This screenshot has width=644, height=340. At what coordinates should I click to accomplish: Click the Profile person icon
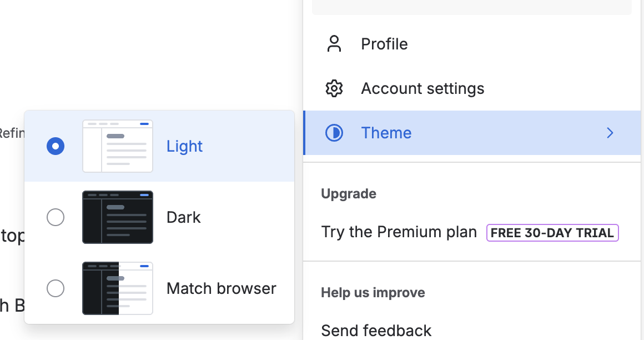click(334, 44)
